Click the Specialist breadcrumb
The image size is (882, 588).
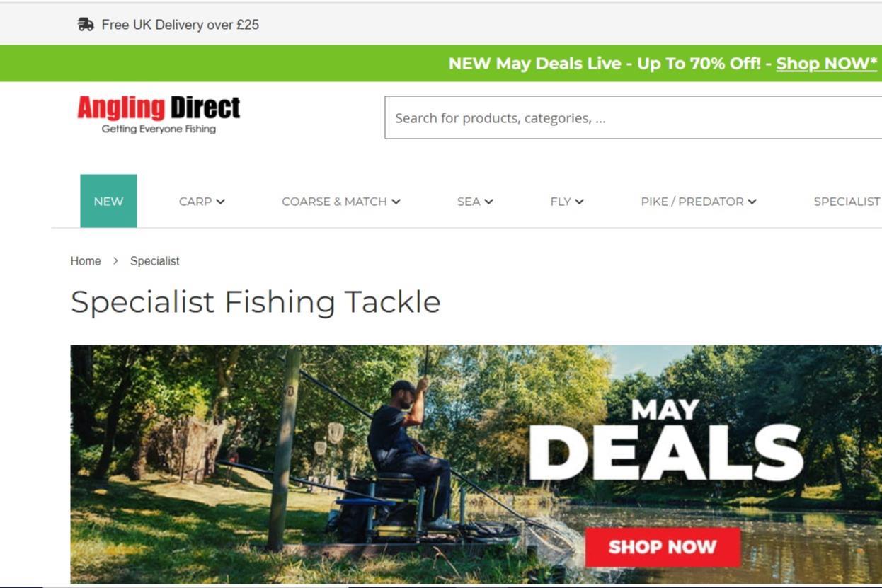155,261
